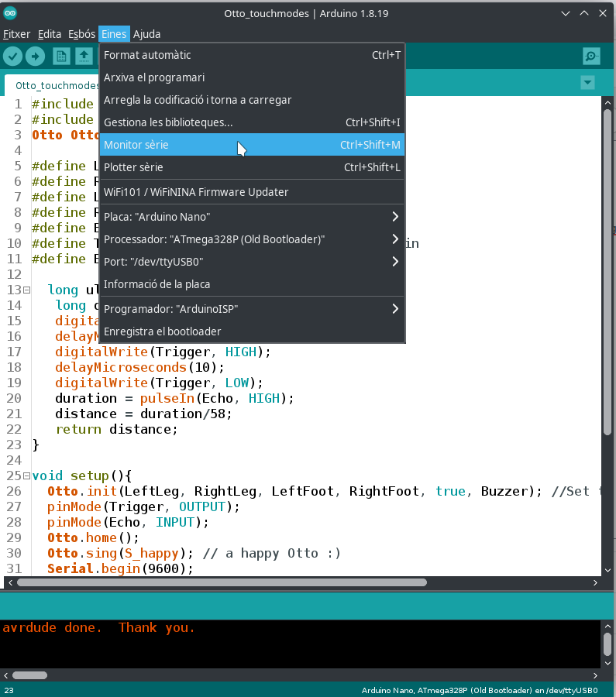Click Enregistra el bootloader

163,331
